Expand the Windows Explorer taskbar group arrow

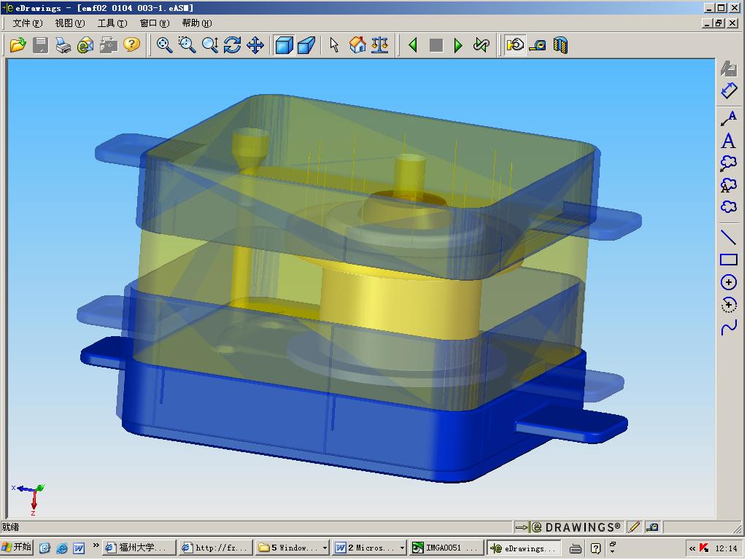(325, 548)
